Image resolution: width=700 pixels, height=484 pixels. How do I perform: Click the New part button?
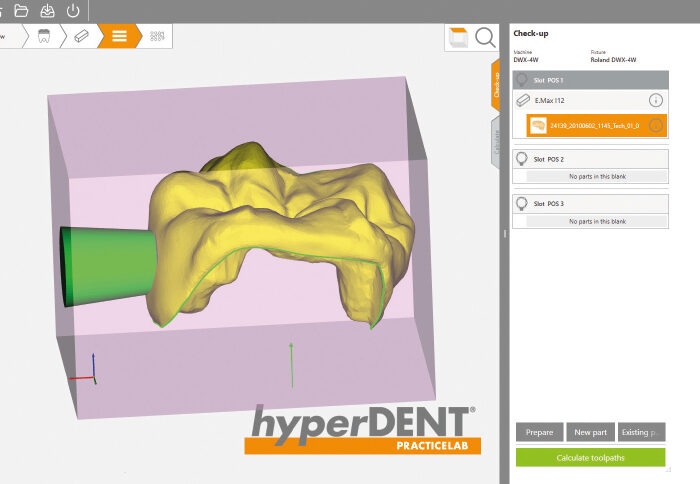coord(590,432)
